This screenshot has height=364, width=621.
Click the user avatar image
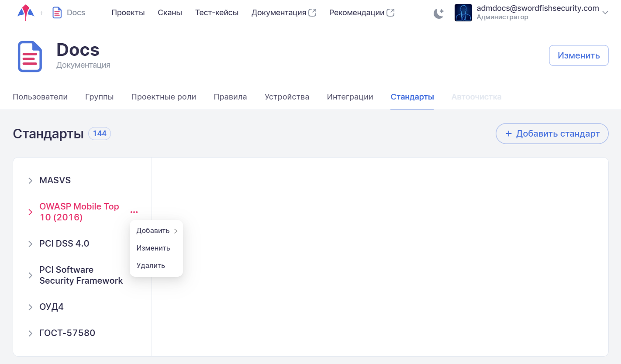click(x=463, y=13)
